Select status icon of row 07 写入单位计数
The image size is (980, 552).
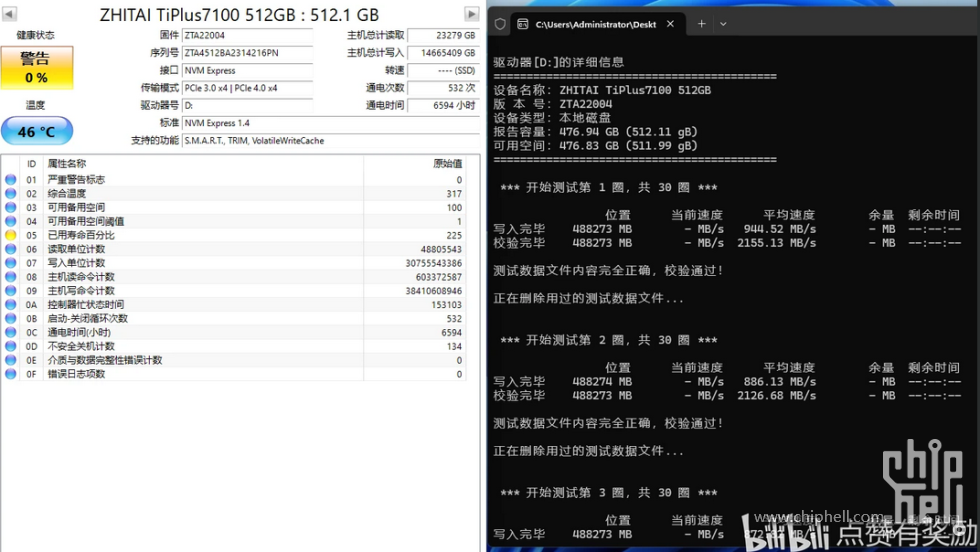(11, 263)
